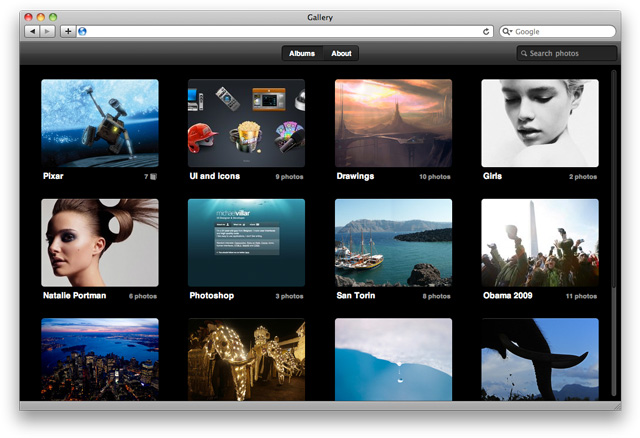Switch to the Albums tab
Image resolution: width=640 pixels, height=438 pixels.
[302, 53]
